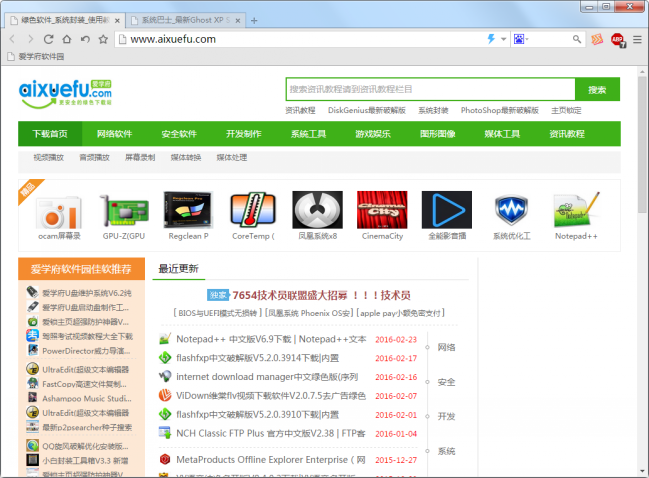
Task: Open PowerDirector威力导演 in sidebar
Action: coord(86,351)
